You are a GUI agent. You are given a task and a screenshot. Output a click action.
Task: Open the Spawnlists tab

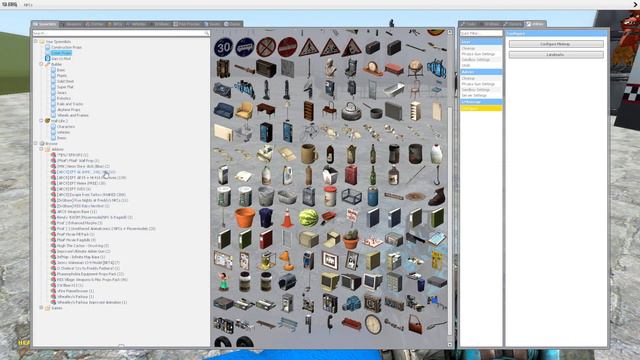45,24
